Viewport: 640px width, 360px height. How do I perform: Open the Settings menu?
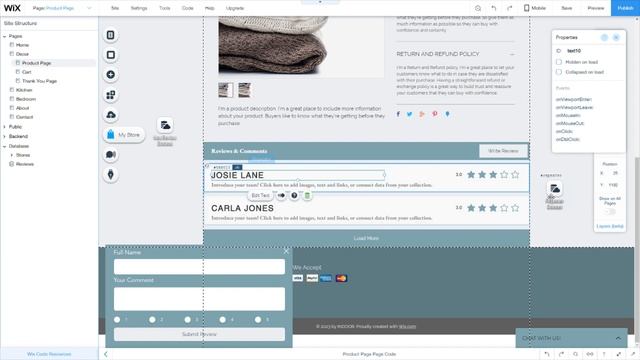coord(139,8)
